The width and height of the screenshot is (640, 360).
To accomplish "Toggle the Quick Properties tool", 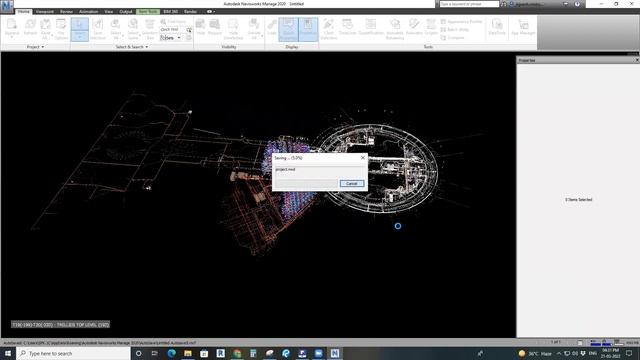I will tap(288, 29).
